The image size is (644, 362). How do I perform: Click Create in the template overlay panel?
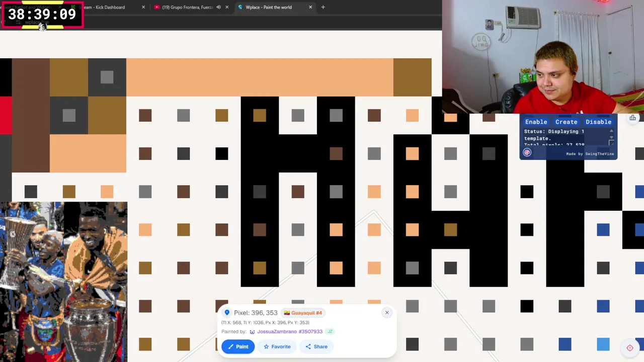[566, 122]
